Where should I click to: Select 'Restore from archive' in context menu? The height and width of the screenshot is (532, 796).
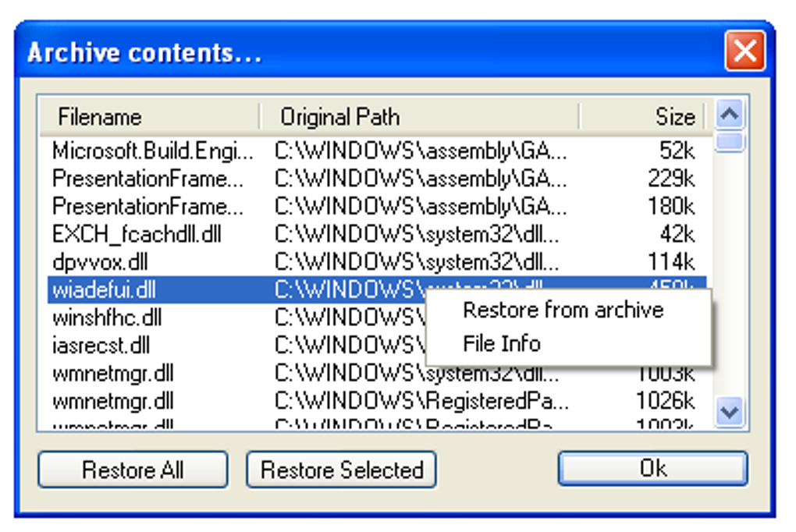[563, 310]
